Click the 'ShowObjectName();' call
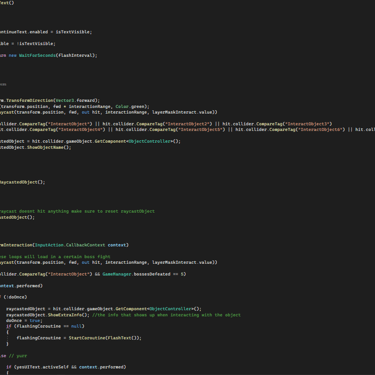This screenshot has width=375, height=375. tap(49, 147)
